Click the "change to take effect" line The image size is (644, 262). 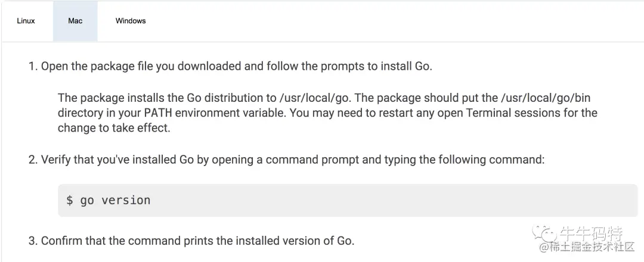(114, 127)
